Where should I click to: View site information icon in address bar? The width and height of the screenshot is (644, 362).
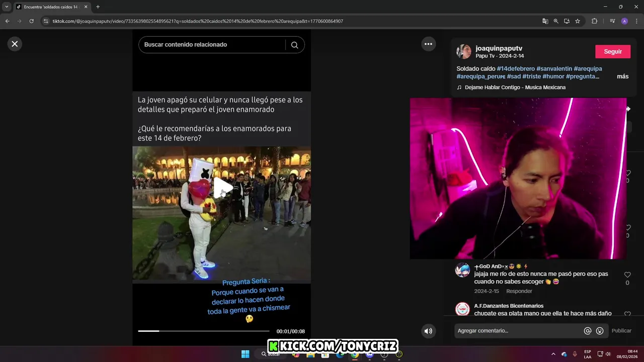pyautogui.click(x=46, y=21)
